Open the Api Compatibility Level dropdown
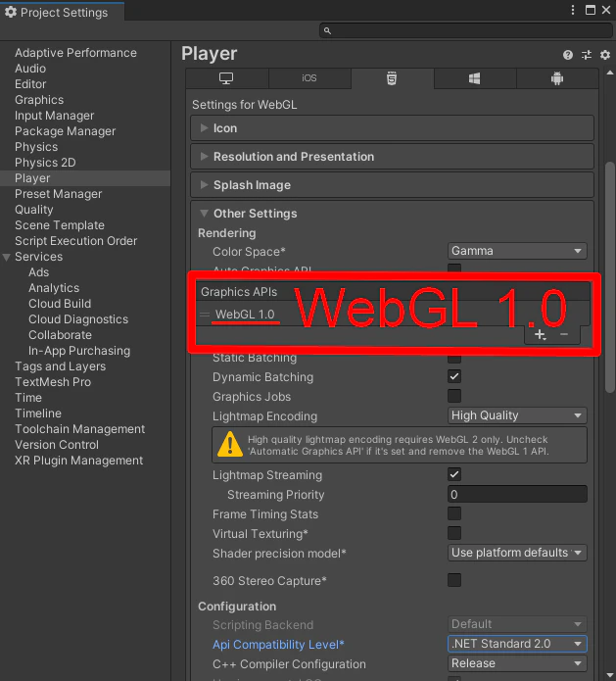Screen dimensions: 616x681 point(517,644)
